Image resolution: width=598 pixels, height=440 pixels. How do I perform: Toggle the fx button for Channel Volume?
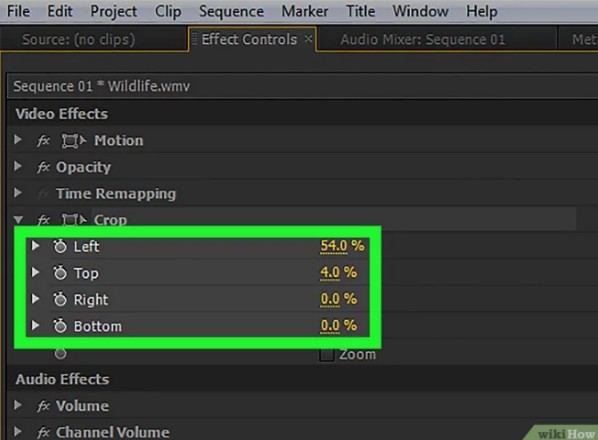43,432
